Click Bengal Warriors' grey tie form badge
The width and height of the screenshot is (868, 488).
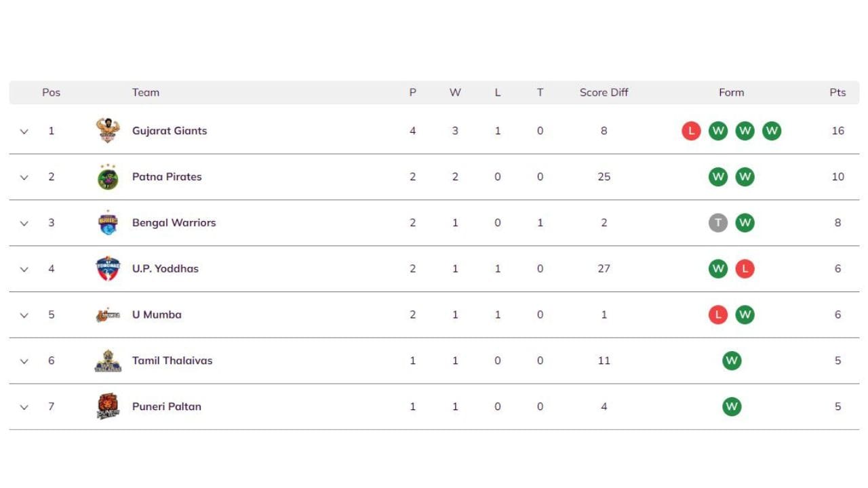coord(718,223)
